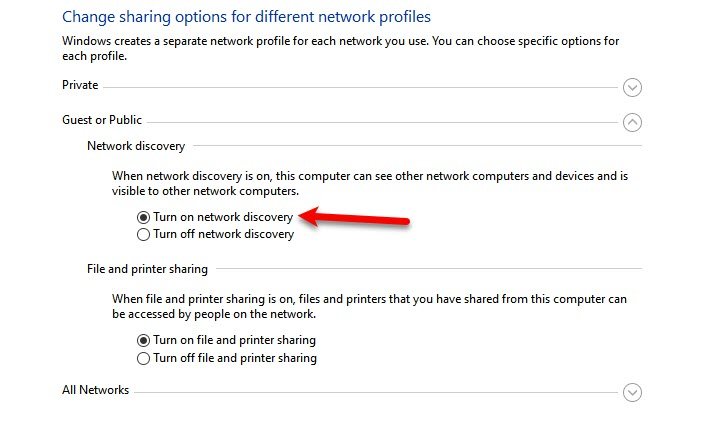Collapse the Guest or Public chevron

632,122
